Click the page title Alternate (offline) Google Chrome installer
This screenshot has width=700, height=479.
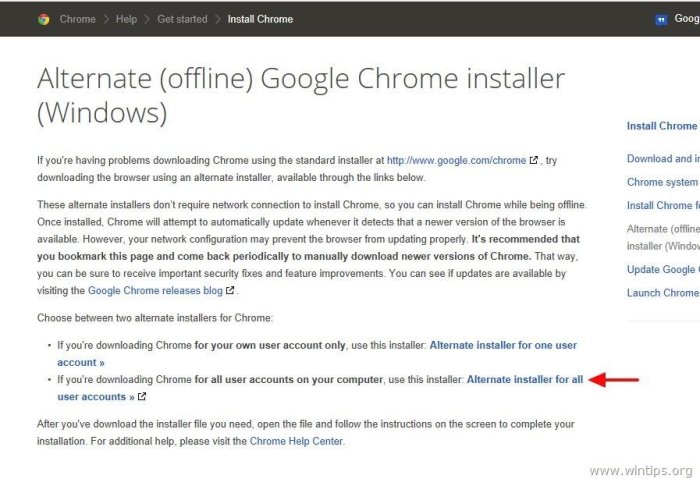pos(301,96)
